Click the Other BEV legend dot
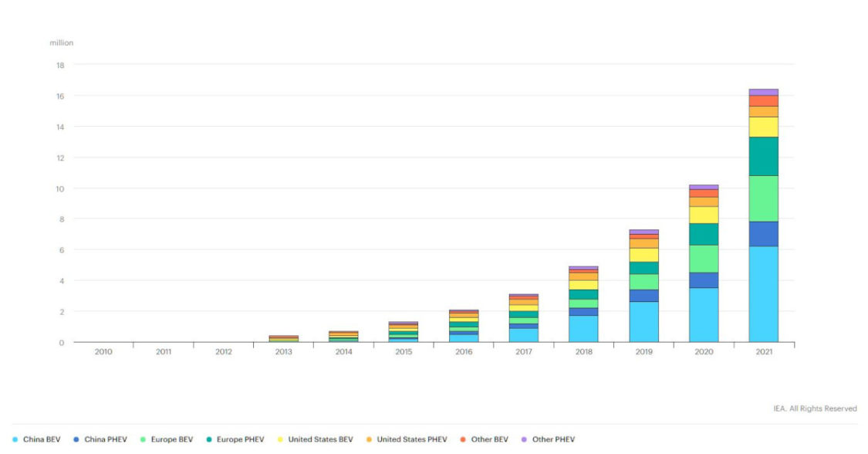The width and height of the screenshot is (868, 454). [462, 439]
